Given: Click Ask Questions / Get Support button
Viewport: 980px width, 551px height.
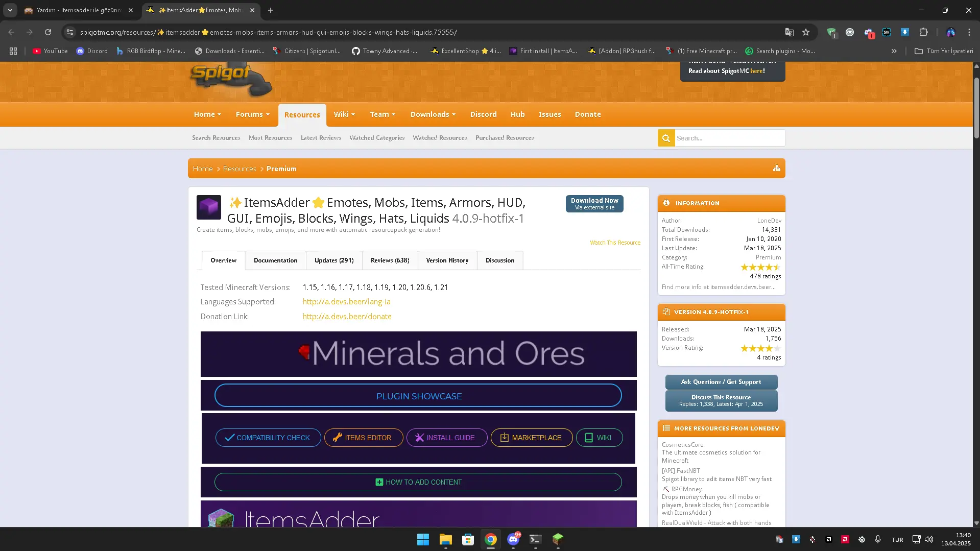Looking at the screenshot, I should pyautogui.click(x=721, y=382).
